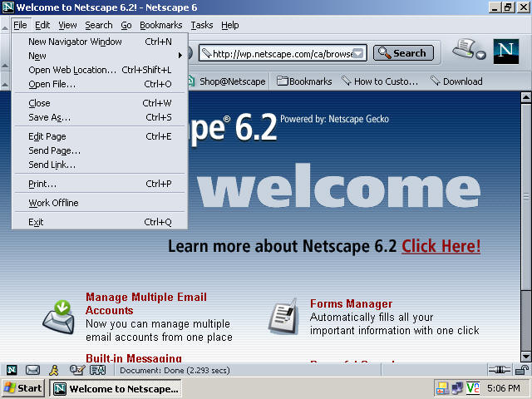Viewport: 532px width, 399px height.
Task: Click the Print toolbar icon
Action: 464,50
